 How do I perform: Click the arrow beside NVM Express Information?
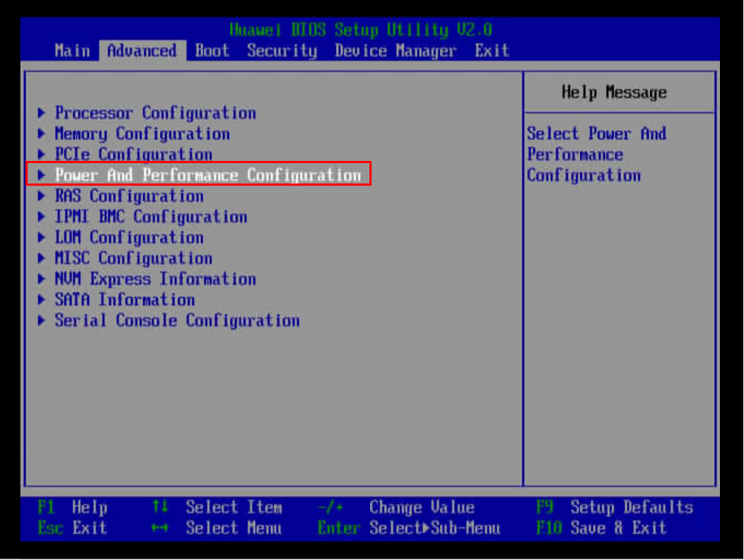point(42,279)
